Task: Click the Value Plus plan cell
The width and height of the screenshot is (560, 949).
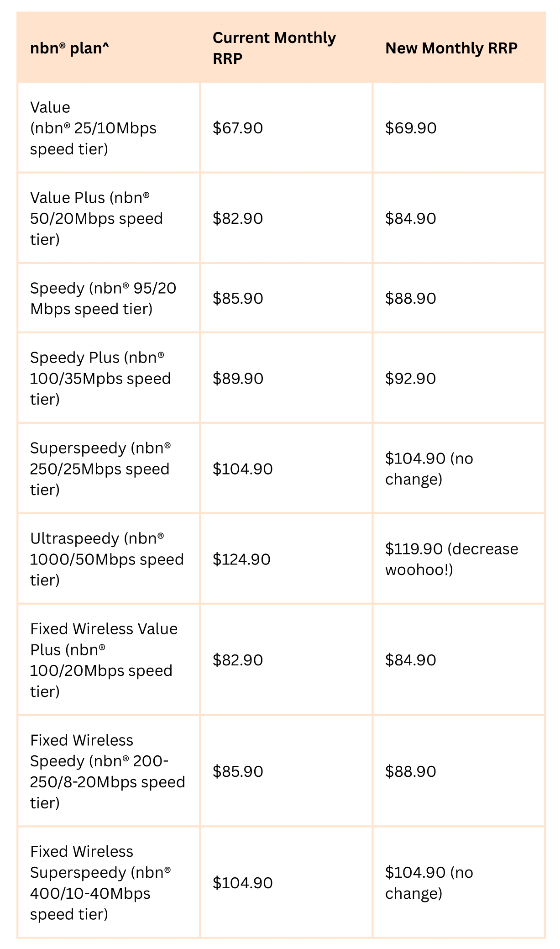Action: [109, 218]
